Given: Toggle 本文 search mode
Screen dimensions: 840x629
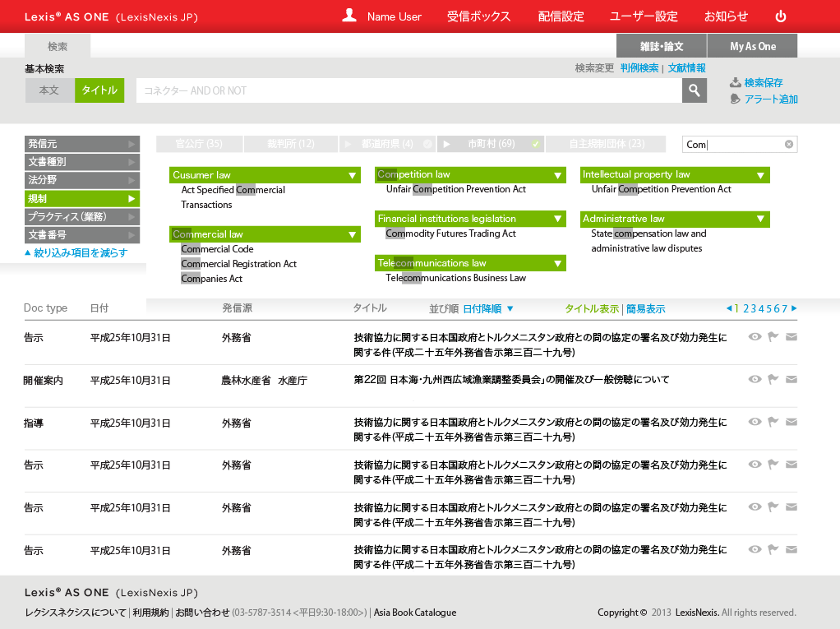Looking at the screenshot, I should [x=49, y=90].
